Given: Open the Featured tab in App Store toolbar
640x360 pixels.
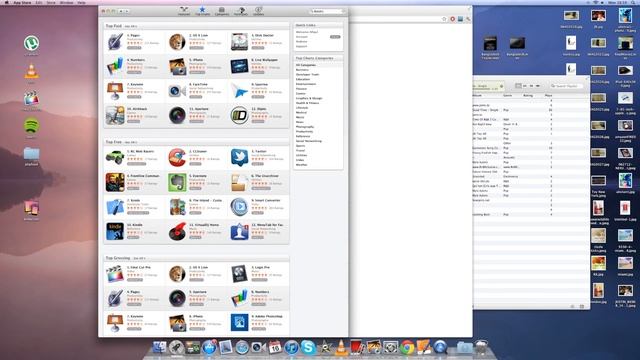Looking at the screenshot, I should pos(184,11).
